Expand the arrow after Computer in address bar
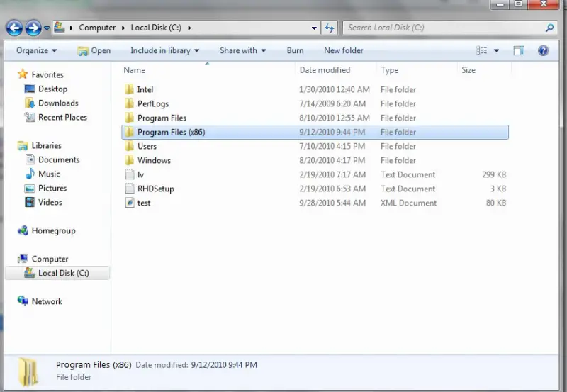 coord(123,28)
